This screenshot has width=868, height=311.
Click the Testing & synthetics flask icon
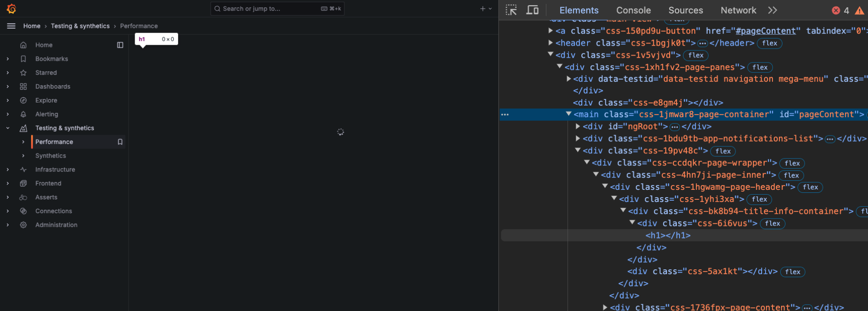[x=23, y=129]
